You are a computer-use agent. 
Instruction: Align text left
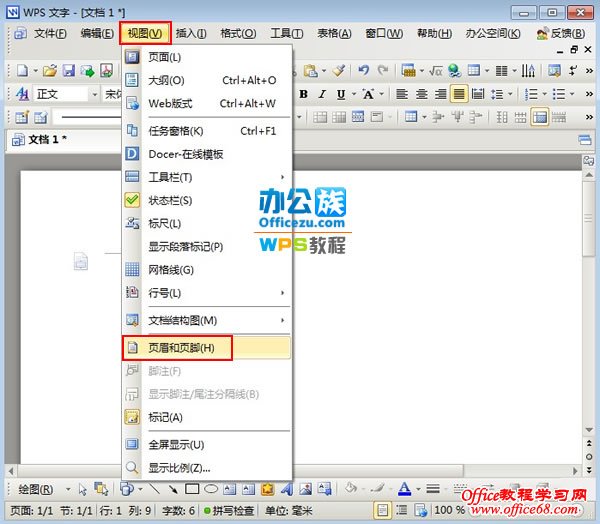(401, 94)
